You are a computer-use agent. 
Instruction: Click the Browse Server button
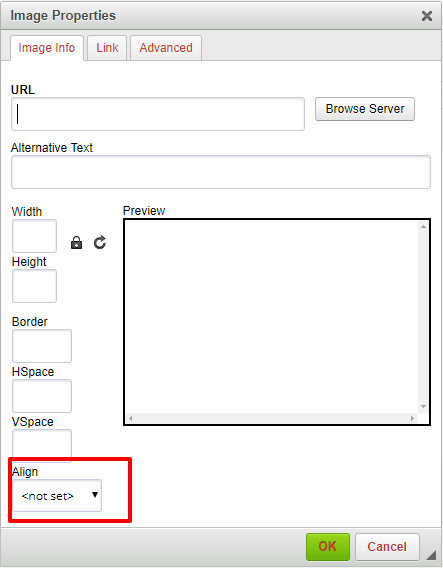[365, 109]
